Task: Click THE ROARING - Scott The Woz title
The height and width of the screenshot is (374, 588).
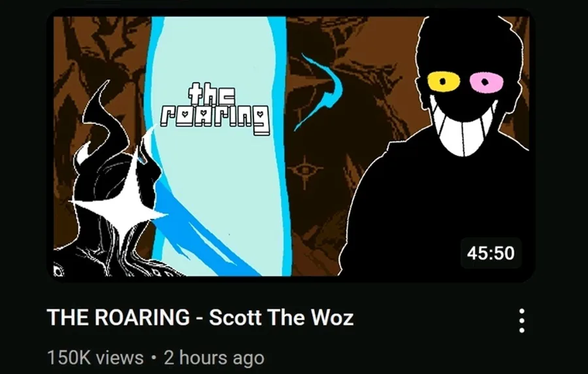Action: [201, 317]
